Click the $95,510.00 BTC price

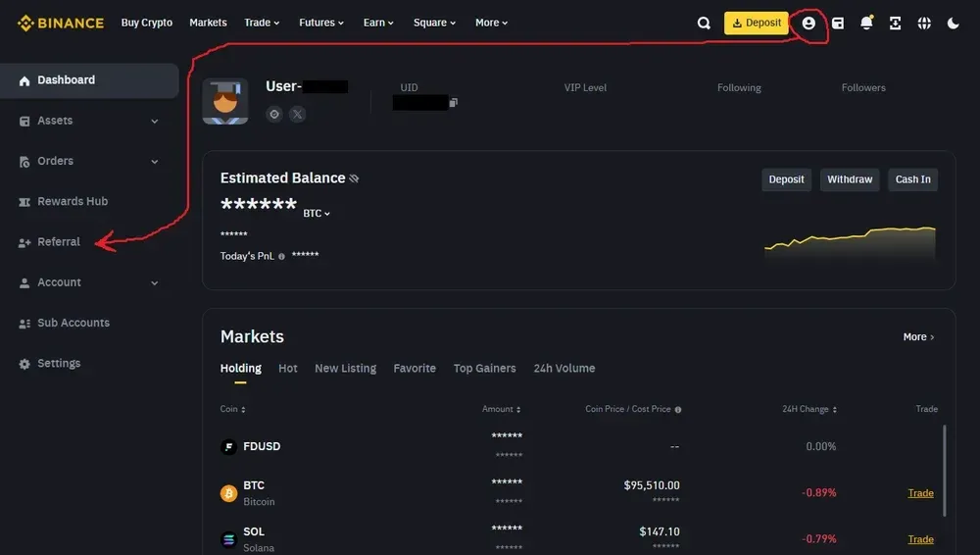coord(652,485)
